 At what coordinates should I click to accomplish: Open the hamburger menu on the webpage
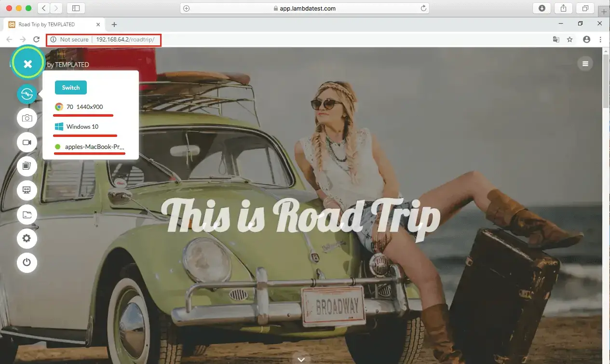tap(585, 64)
